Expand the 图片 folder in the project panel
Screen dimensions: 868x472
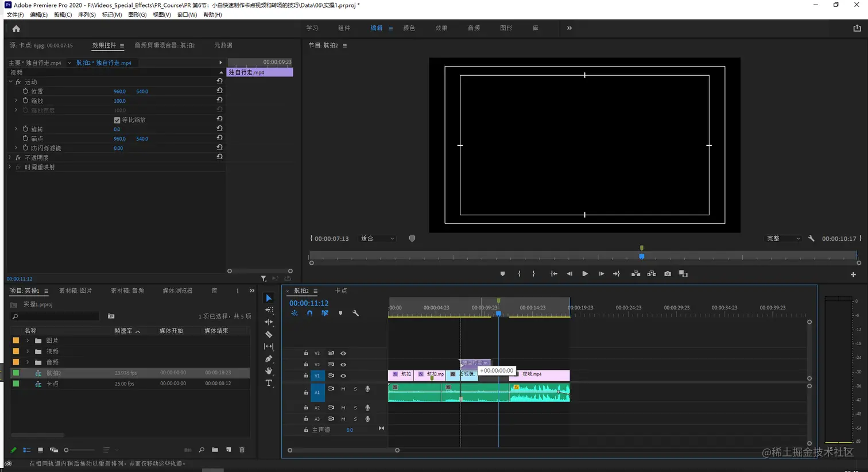[x=28, y=341]
